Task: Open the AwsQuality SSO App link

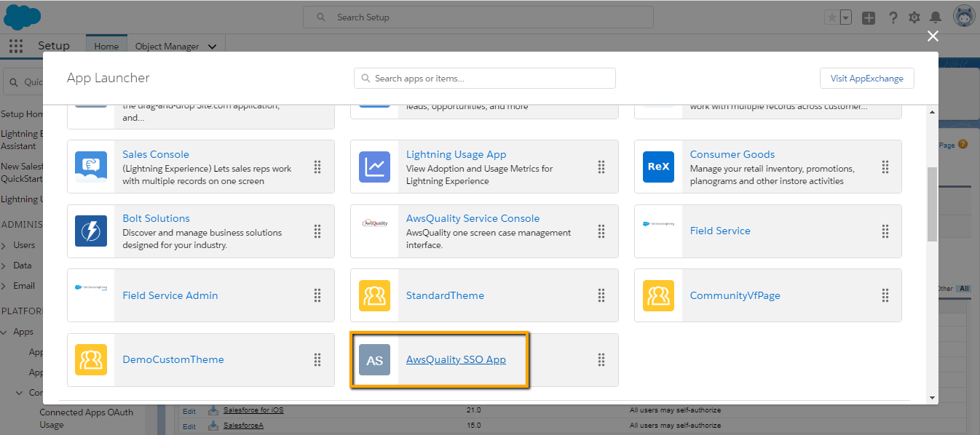Action: click(x=456, y=359)
